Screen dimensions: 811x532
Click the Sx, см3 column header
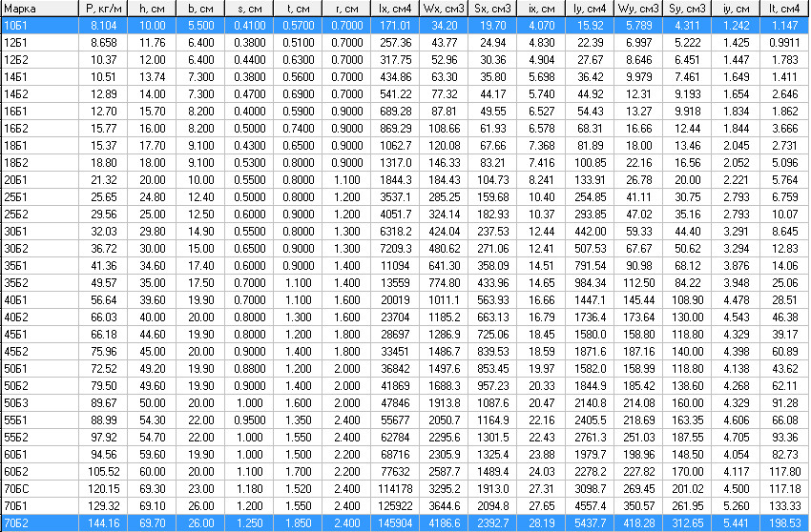tap(492, 9)
